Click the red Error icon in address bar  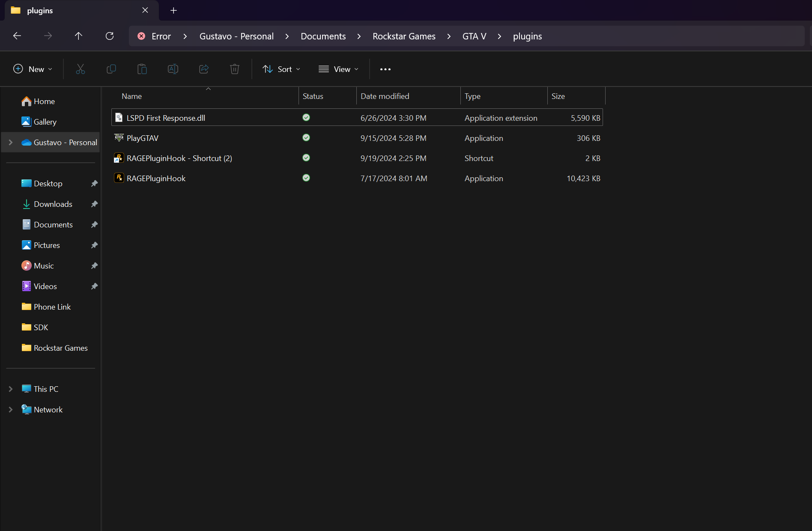click(141, 36)
